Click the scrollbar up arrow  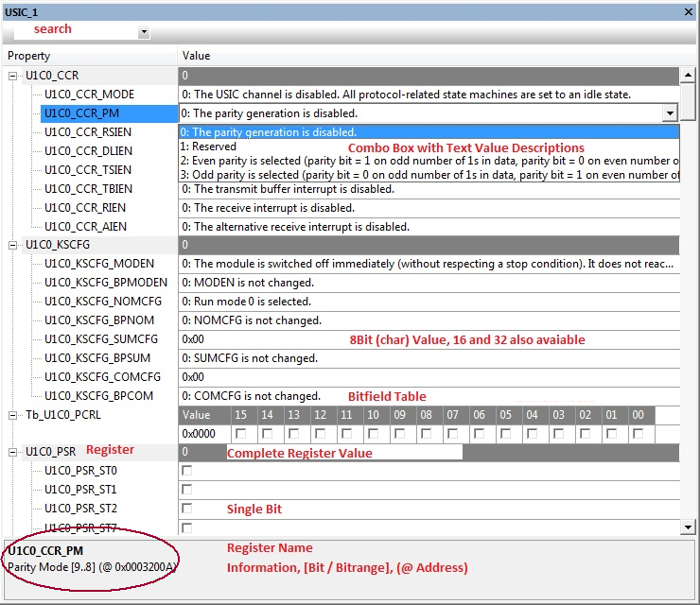point(688,75)
